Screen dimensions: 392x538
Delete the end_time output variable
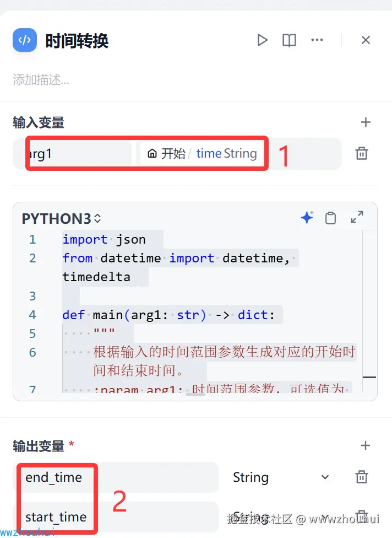pos(362,477)
